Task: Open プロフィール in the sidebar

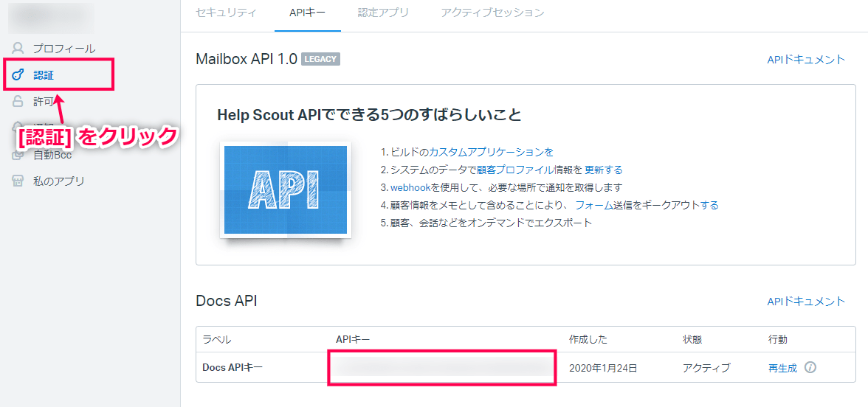Action: (x=63, y=49)
